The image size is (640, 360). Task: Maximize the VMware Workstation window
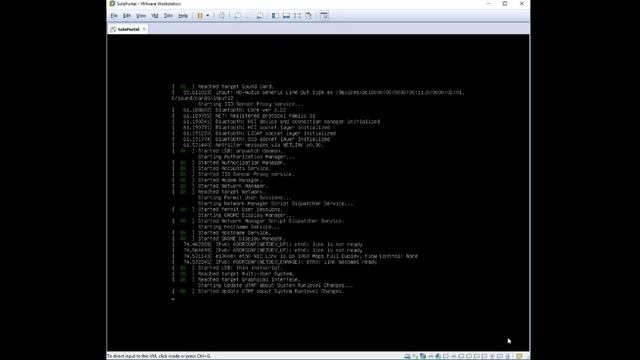[x=505, y=4]
